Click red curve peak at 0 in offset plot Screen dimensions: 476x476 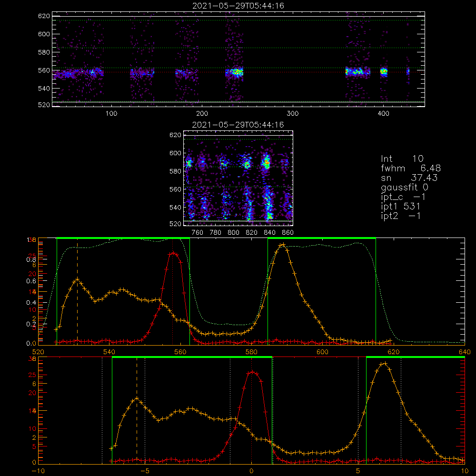tap(252, 372)
